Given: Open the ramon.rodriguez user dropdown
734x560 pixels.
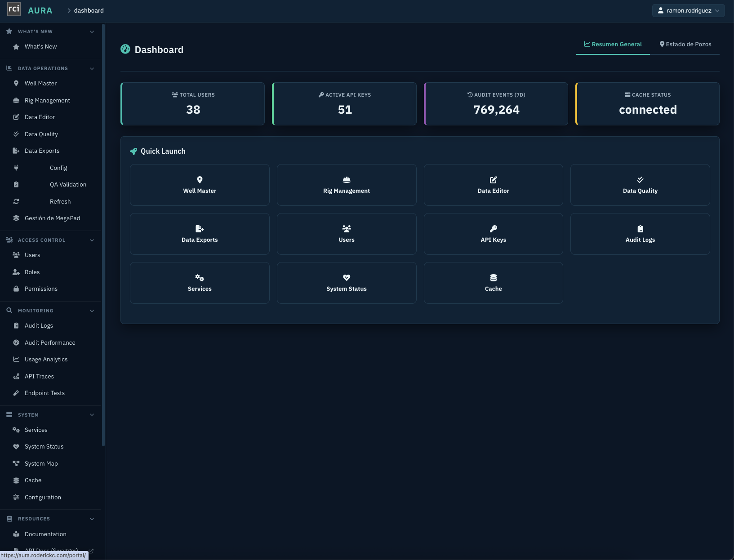Looking at the screenshot, I should [688, 10].
